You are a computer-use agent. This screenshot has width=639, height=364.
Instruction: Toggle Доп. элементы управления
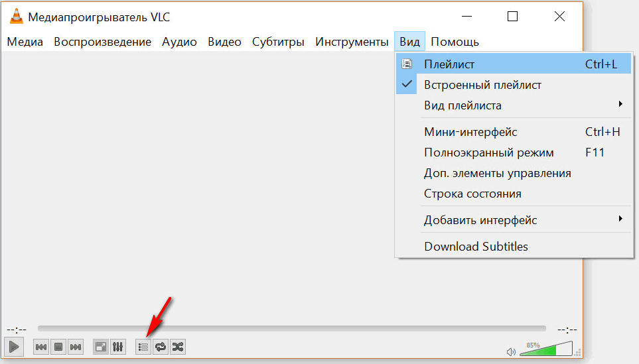coord(514,173)
